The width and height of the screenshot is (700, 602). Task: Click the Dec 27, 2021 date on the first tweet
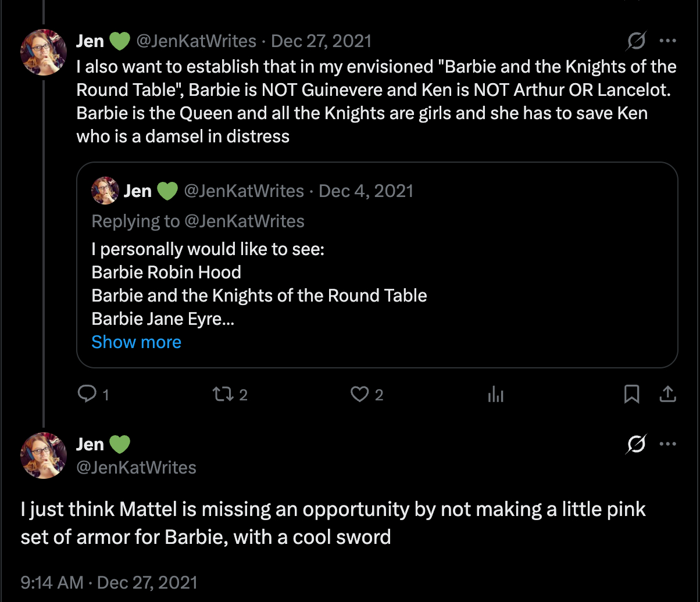tap(321, 41)
